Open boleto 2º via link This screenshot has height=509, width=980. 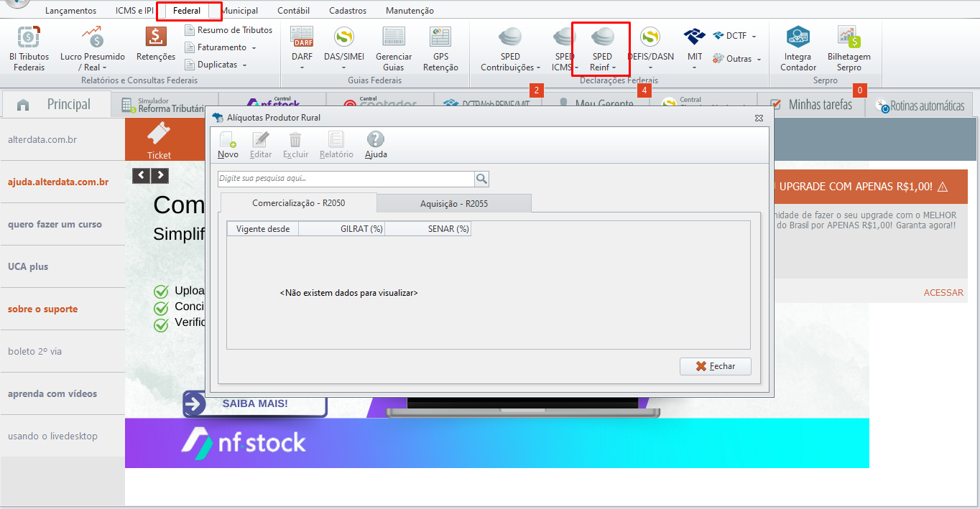[35, 351]
